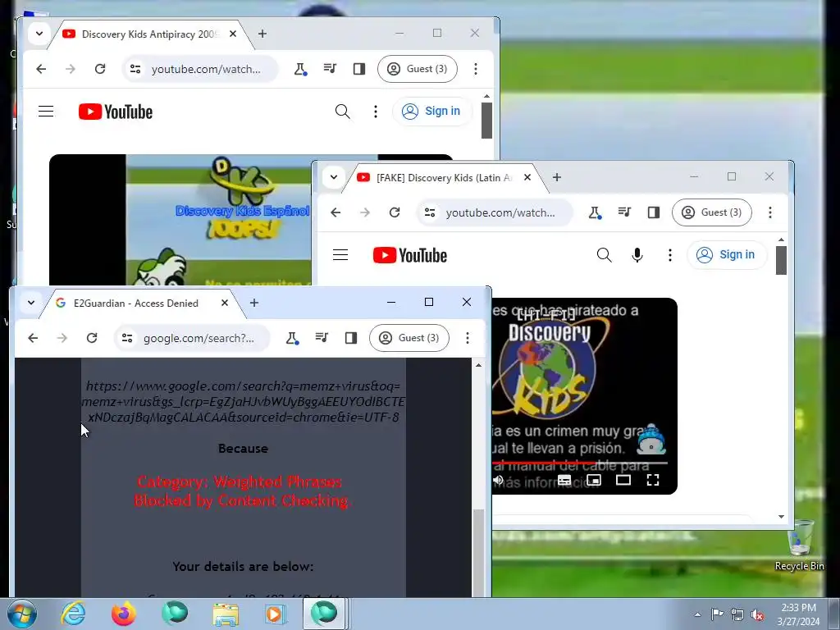Open media control icon in FAKE Discovery Kids window
840x630 pixels.
pyautogui.click(x=624, y=212)
